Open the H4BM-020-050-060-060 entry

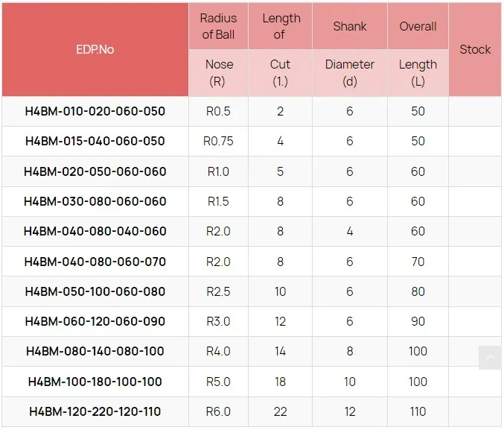95,171
